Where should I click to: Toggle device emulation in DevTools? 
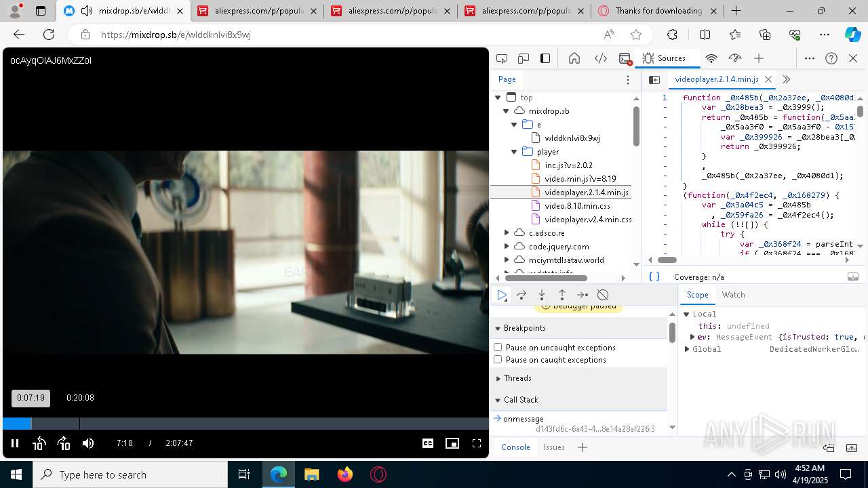pos(524,58)
